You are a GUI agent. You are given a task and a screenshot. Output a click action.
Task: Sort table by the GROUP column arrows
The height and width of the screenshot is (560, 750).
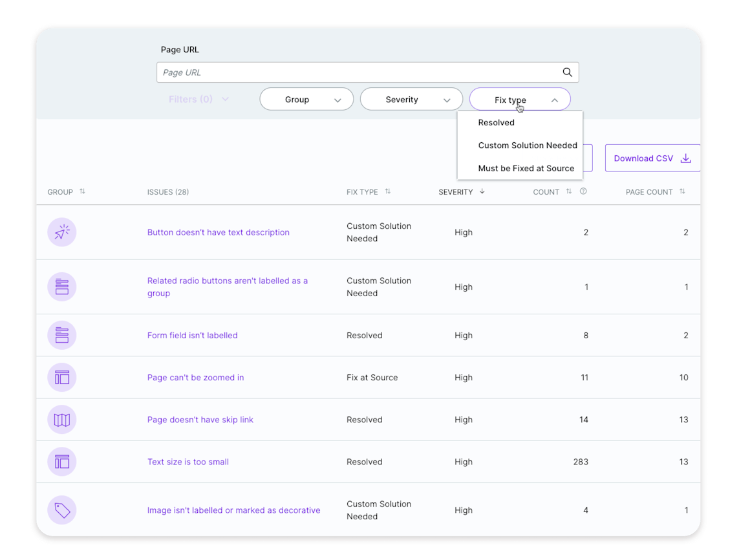click(82, 191)
